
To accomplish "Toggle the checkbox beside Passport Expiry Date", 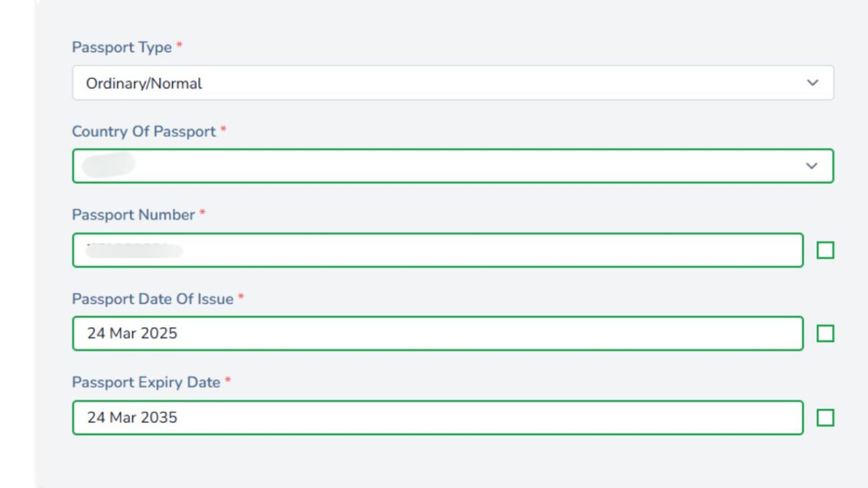I will coord(825,418).
